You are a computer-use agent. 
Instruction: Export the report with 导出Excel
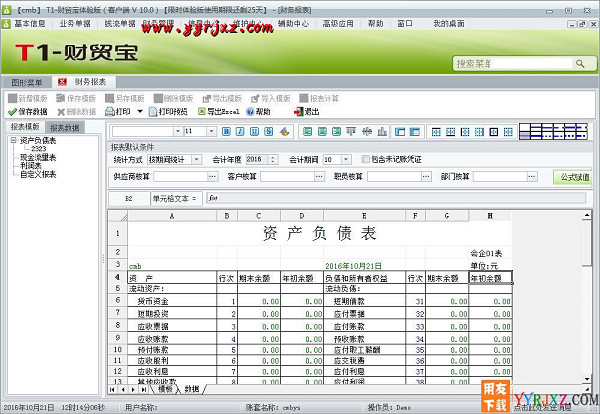tap(218, 112)
